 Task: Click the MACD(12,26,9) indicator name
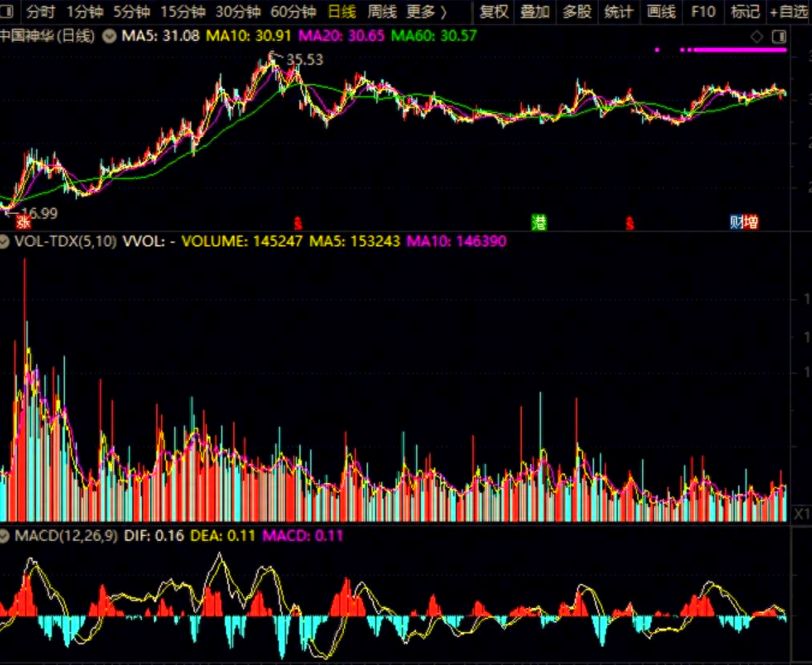click(x=67, y=536)
